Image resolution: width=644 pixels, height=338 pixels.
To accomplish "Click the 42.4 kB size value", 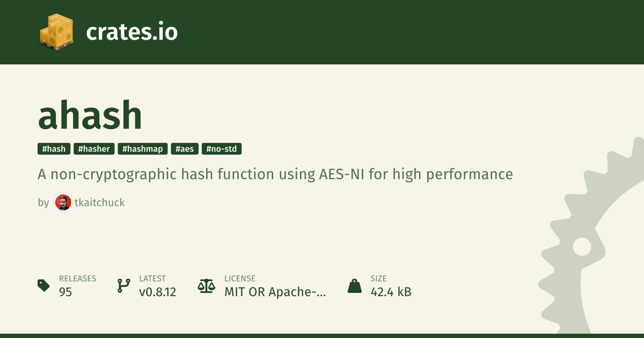I will [391, 292].
